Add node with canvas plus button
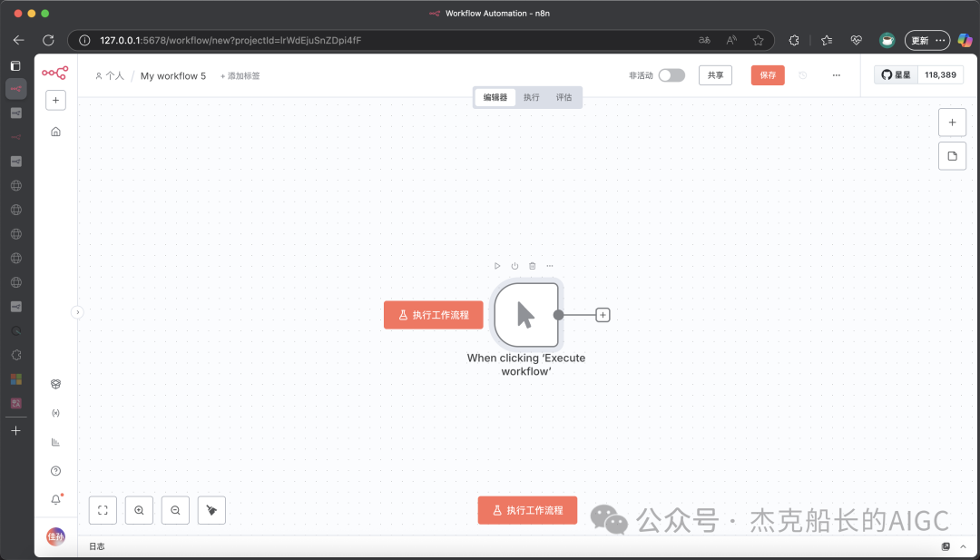This screenshot has width=980, height=560. tap(952, 123)
